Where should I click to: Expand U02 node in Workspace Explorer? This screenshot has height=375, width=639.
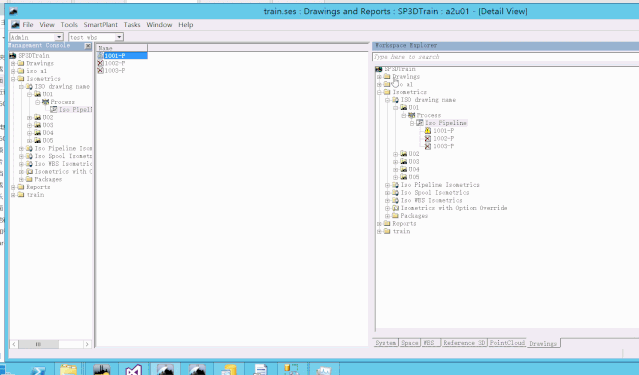[395, 154]
